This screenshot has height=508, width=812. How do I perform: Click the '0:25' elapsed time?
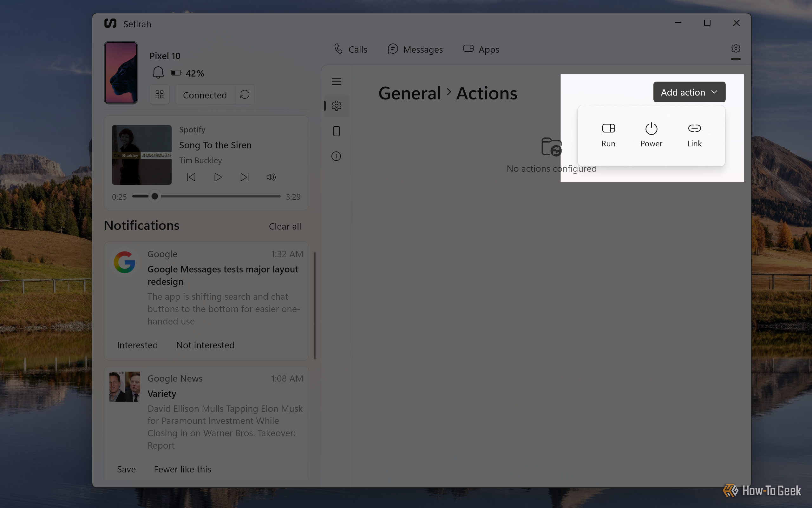[119, 197]
